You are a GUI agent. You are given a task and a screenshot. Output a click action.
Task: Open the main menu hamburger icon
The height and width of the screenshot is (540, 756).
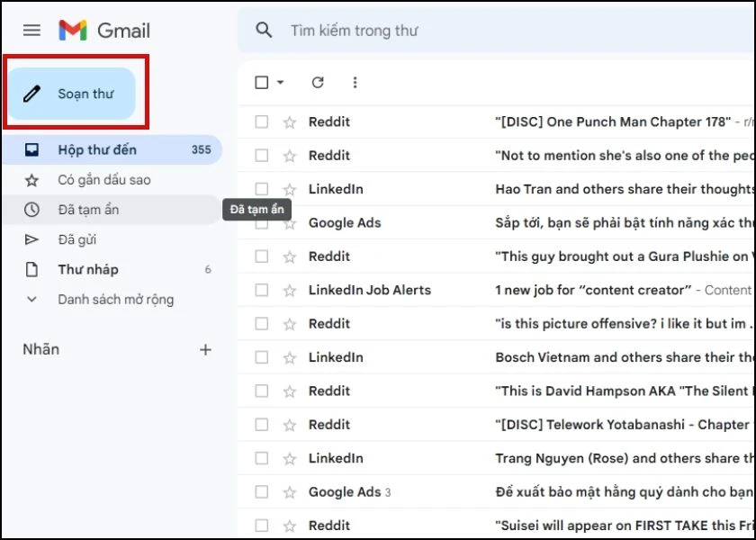pyautogui.click(x=31, y=31)
